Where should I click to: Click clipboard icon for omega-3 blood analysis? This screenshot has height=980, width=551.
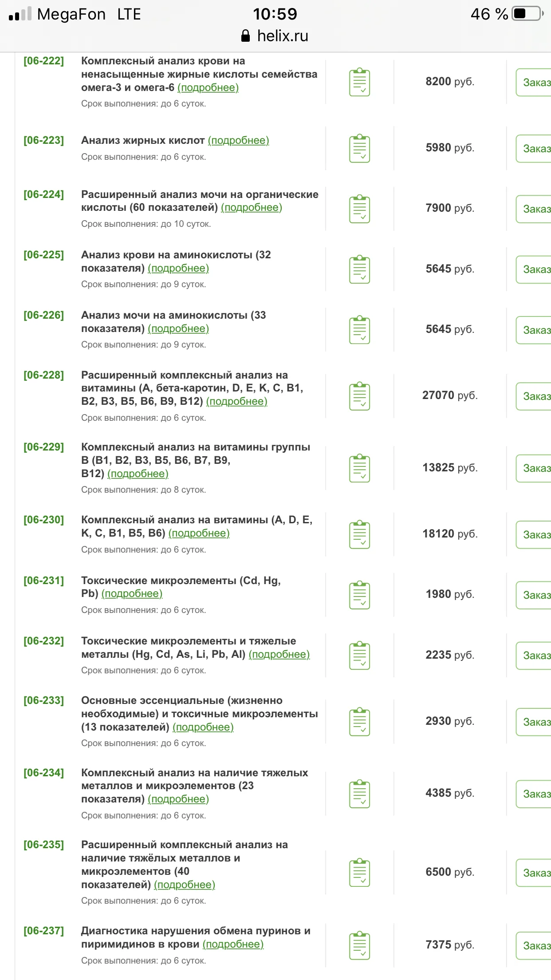click(x=359, y=82)
